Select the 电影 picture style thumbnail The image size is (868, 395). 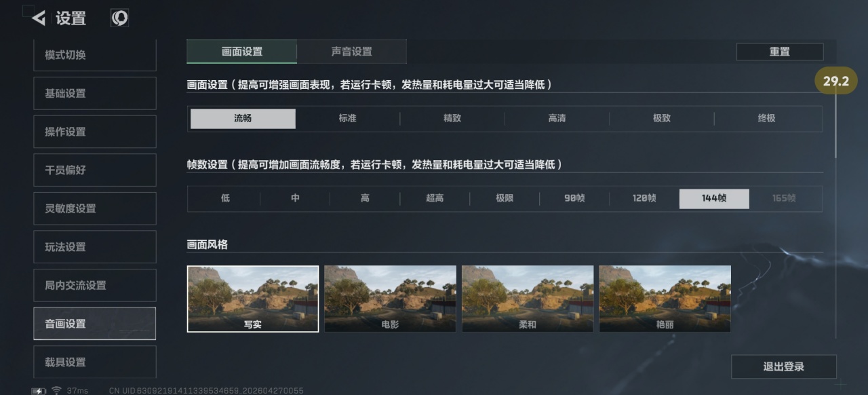[390, 299]
